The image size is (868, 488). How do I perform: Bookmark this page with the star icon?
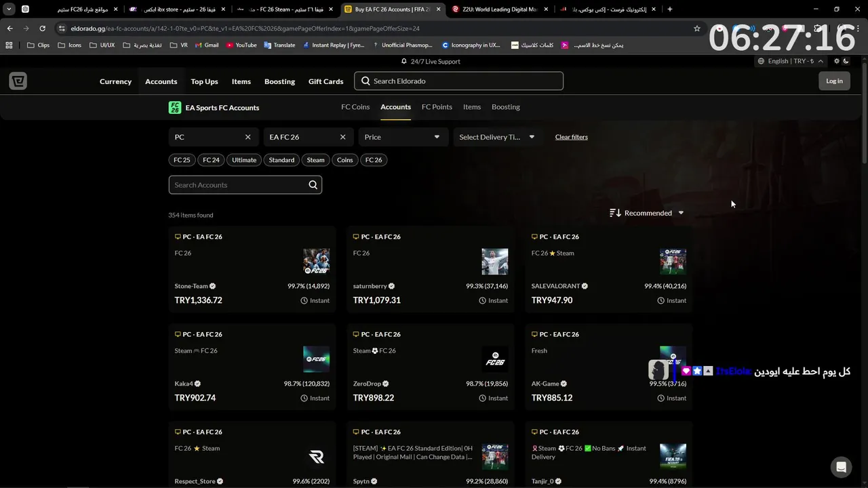click(x=696, y=28)
